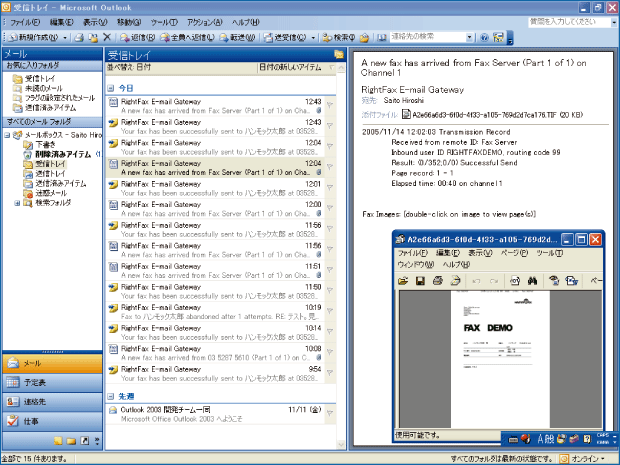This screenshot has width=620, height=465.
Task: Open ページ menu in TIF viewer window
Action: (x=514, y=253)
